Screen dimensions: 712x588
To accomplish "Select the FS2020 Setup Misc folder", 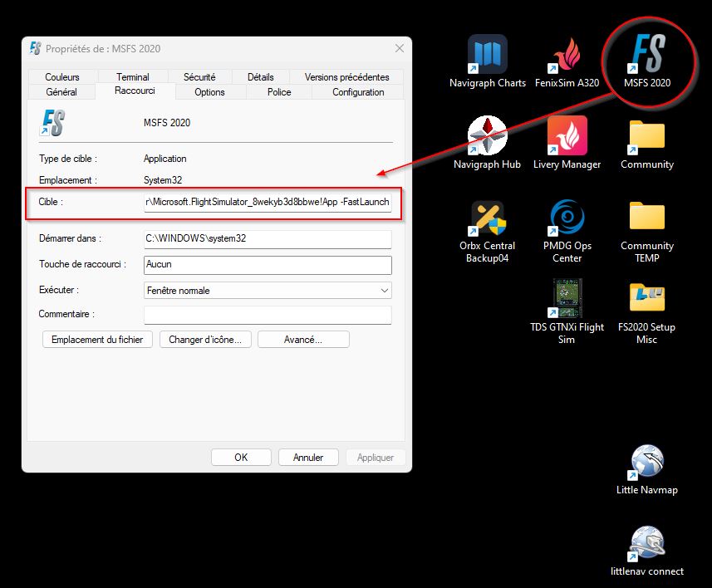I will click(646, 312).
